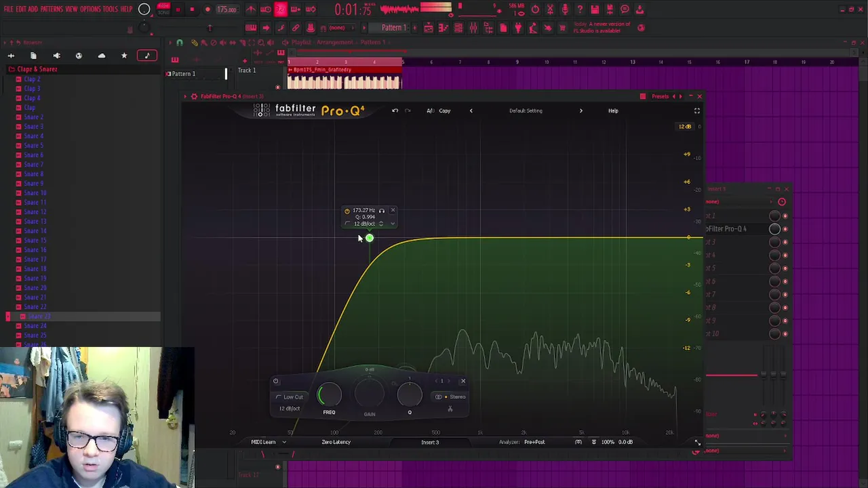Select Snare 10 in the browser
Screen dimensions: 868x488
[35, 193]
